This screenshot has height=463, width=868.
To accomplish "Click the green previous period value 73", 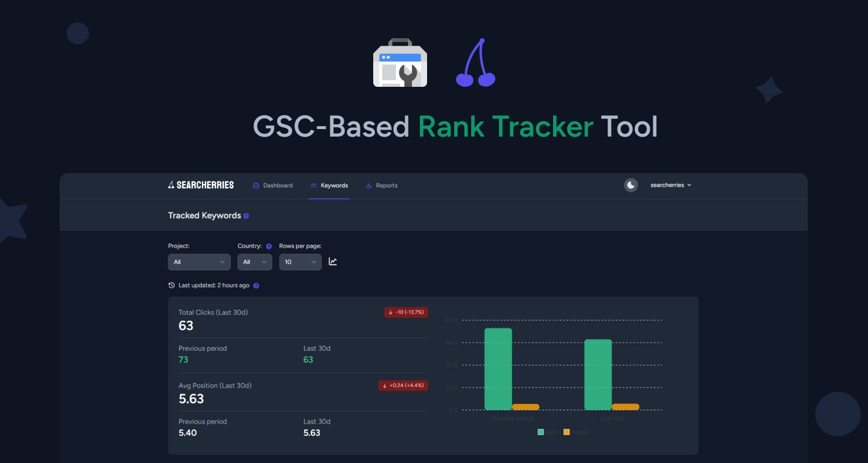I will point(183,359).
